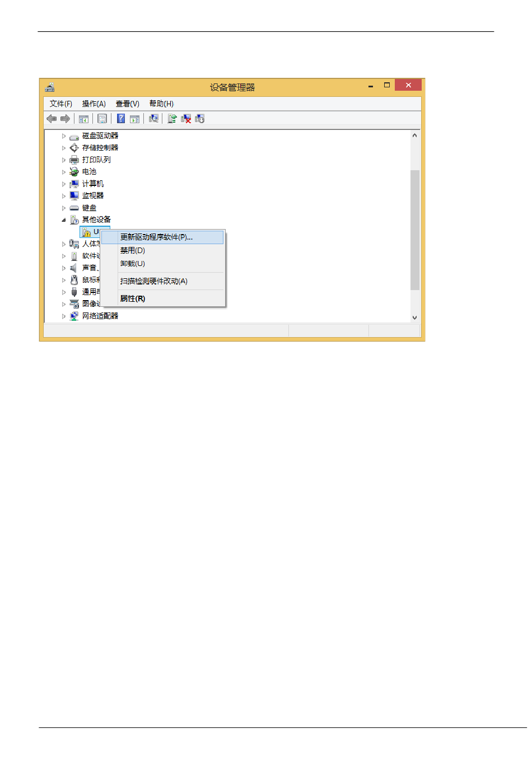The height and width of the screenshot is (761, 532).
Task: Select the 存储控制器 tree label
Action: pyautogui.click(x=100, y=148)
